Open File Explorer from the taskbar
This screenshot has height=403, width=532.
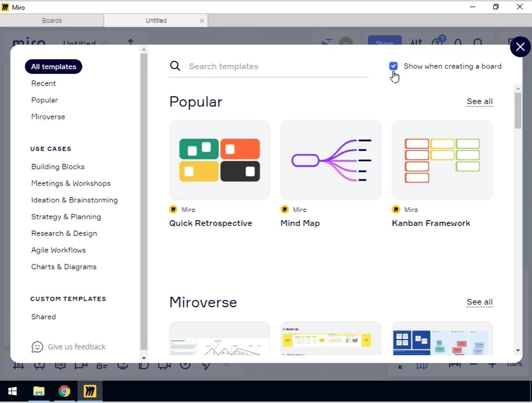39,391
